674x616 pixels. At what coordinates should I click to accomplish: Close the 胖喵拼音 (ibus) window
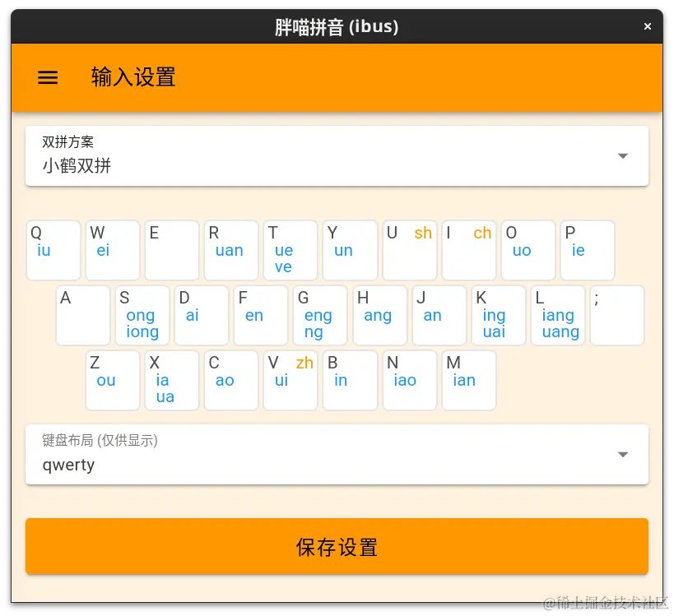648,26
